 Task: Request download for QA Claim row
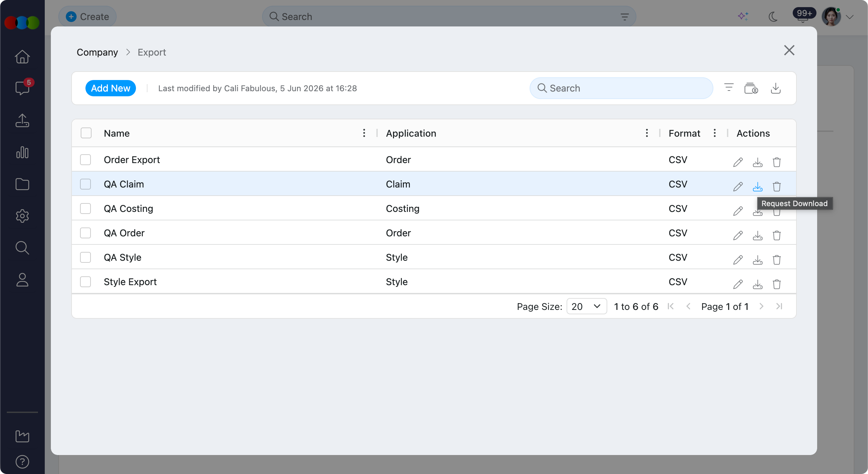click(758, 186)
